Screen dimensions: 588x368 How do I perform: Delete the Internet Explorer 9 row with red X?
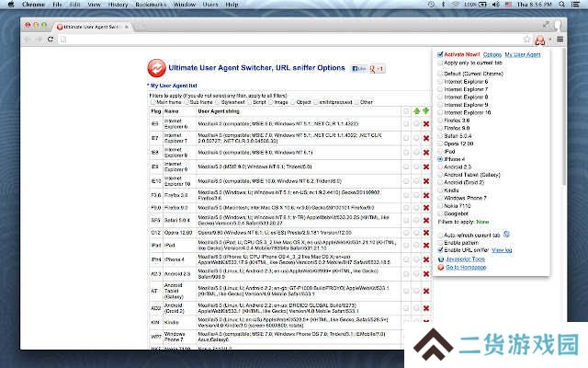pyautogui.click(x=426, y=167)
